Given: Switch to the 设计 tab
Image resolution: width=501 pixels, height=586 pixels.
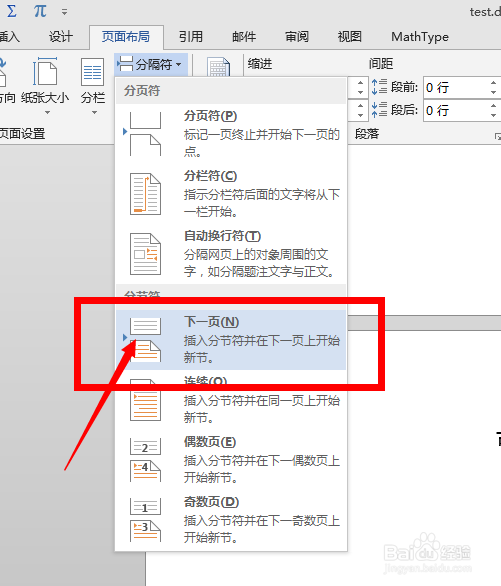Looking at the screenshot, I should click(x=61, y=37).
